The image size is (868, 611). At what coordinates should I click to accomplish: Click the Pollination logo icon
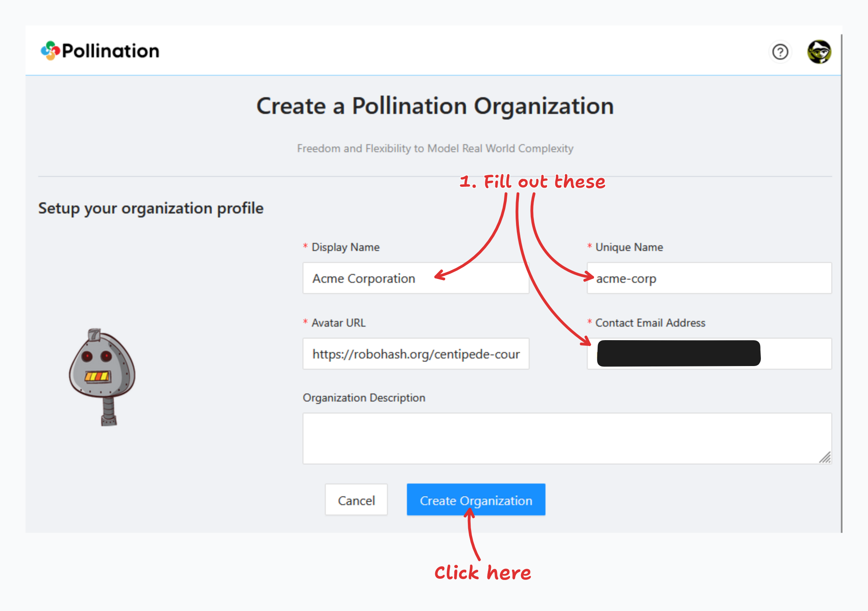point(50,51)
